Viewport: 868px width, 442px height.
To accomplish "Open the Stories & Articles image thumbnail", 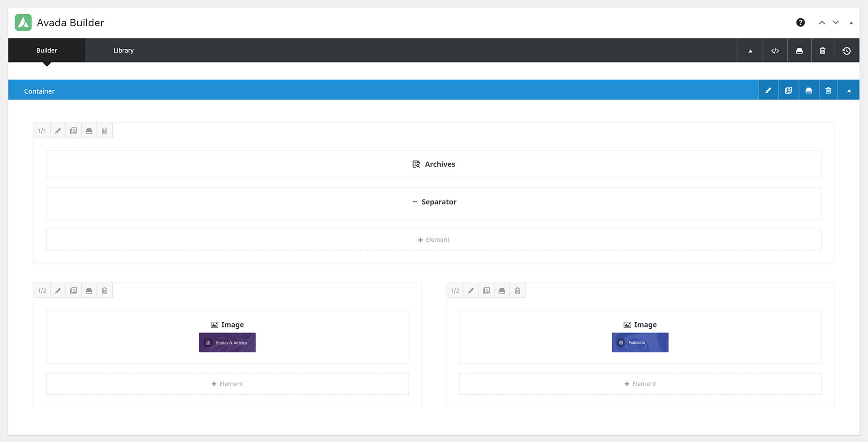I will (x=227, y=342).
